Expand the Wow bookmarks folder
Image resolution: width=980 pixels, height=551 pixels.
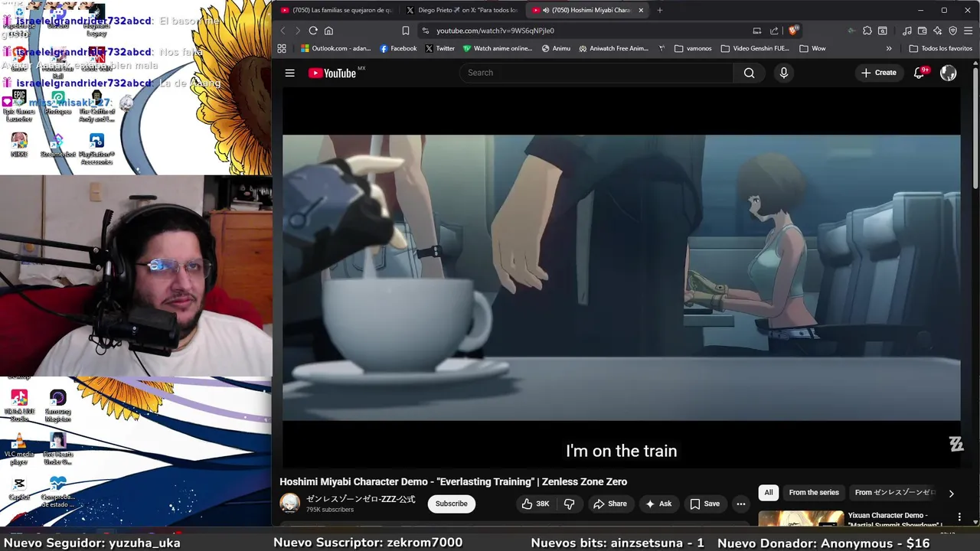click(x=812, y=48)
